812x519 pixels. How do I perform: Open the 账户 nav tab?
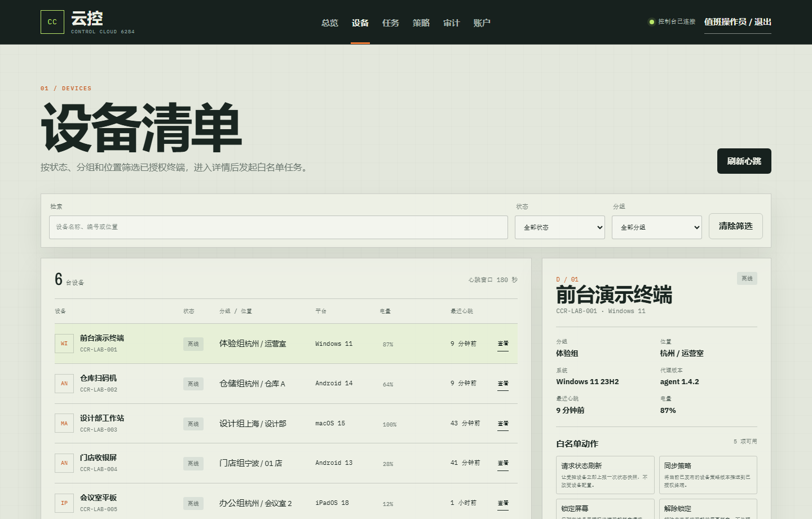(482, 23)
